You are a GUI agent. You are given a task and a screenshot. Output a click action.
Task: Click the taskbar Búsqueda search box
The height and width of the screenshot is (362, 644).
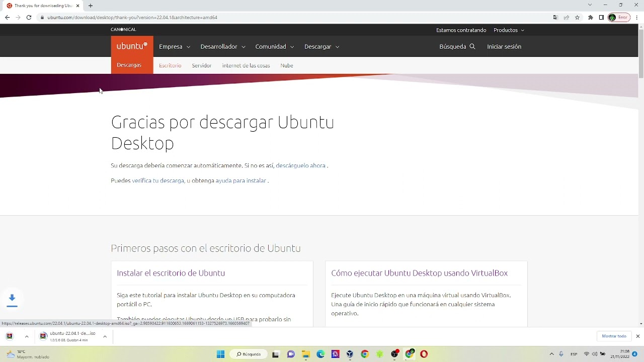coord(249,354)
